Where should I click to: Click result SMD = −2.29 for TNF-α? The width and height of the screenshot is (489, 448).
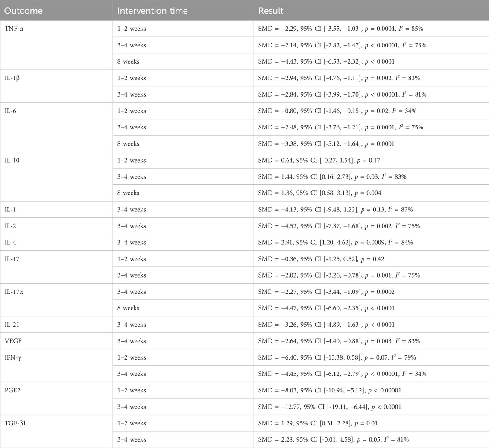click(371, 29)
